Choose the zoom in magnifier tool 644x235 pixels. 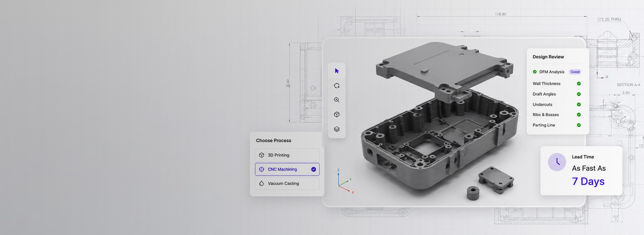click(337, 100)
